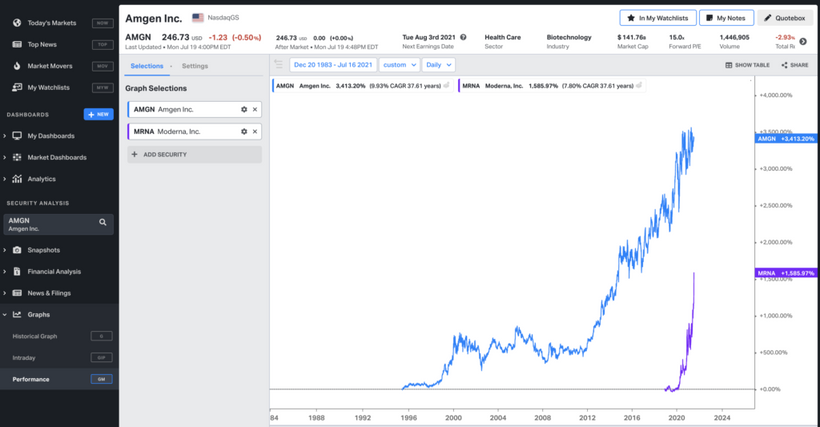Viewport: 820px width, 427px height.
Task: Open the Daily frequency dropdown
Action: [438, 65]
